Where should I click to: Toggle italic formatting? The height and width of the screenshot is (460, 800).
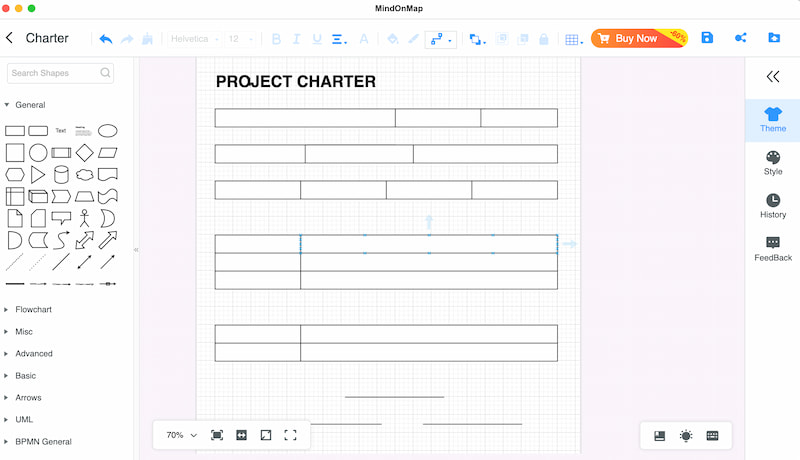pyautogui.click(x=296, y=39)
